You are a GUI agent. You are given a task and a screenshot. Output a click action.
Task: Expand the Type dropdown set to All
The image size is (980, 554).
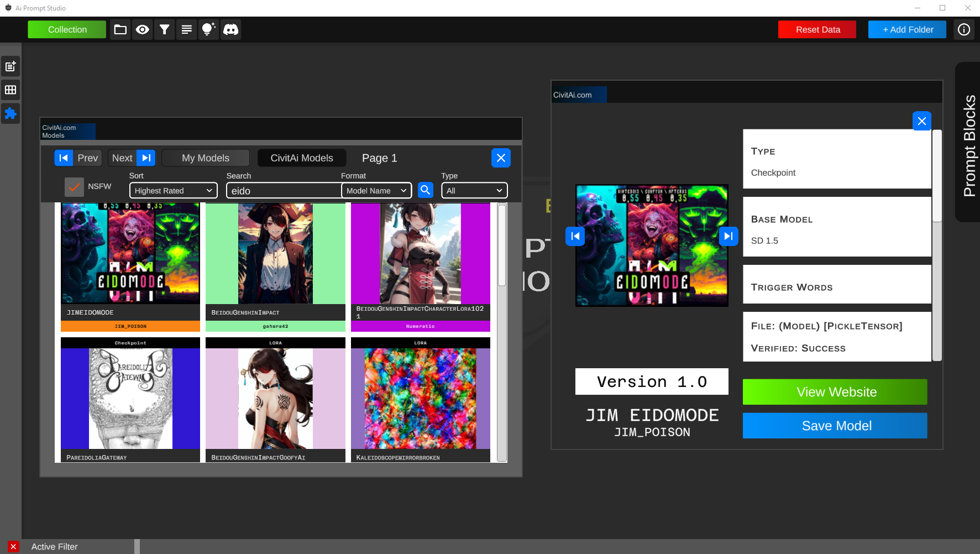tap(474, 191)
